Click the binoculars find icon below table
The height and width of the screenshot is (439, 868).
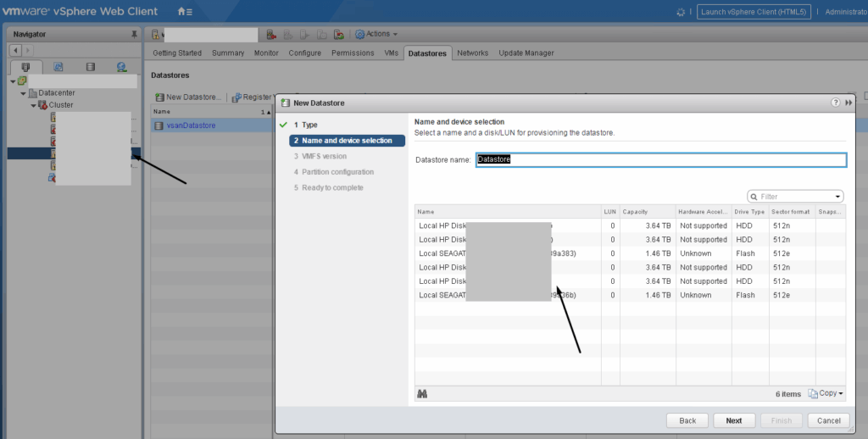tap(422, 393)
